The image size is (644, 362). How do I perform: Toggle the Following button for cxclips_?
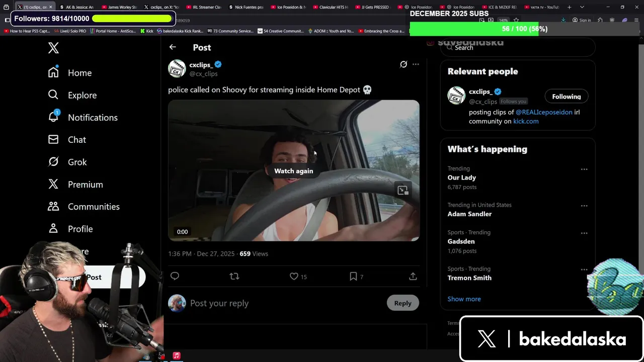pos(566,97)
